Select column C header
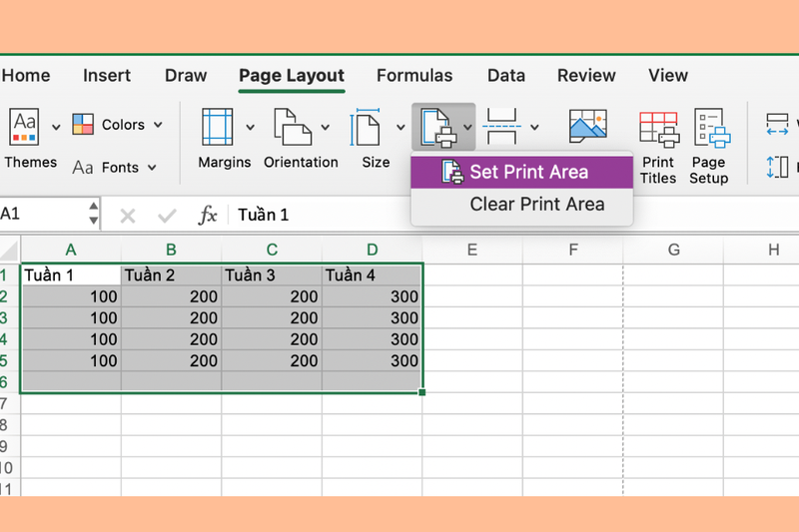 click(x=272, y=250)
